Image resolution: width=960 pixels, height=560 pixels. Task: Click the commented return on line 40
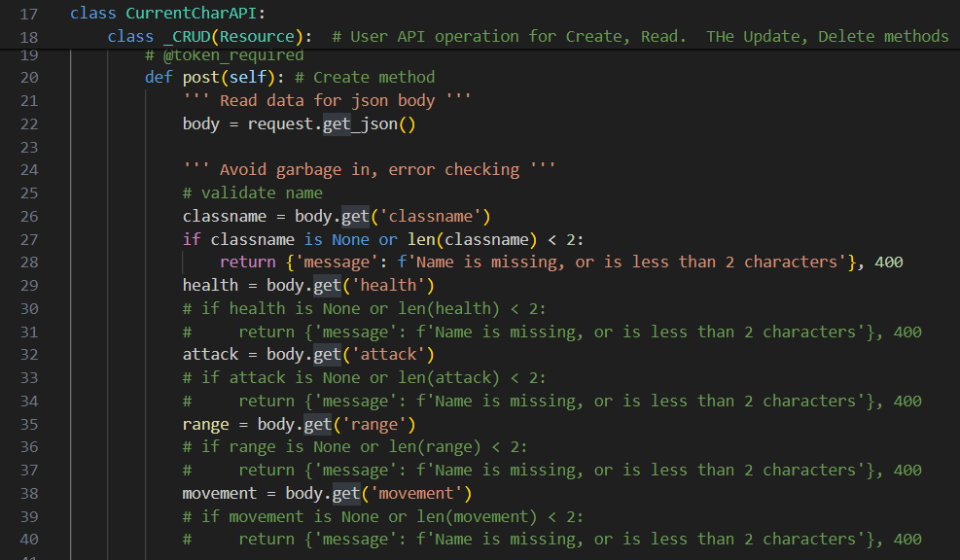(551, 540)
